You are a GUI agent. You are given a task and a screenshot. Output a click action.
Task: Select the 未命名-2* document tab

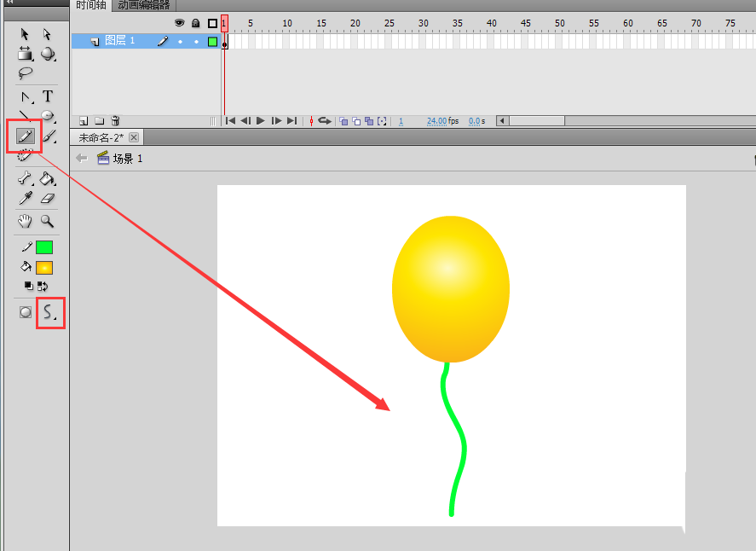tap(101, 137)
